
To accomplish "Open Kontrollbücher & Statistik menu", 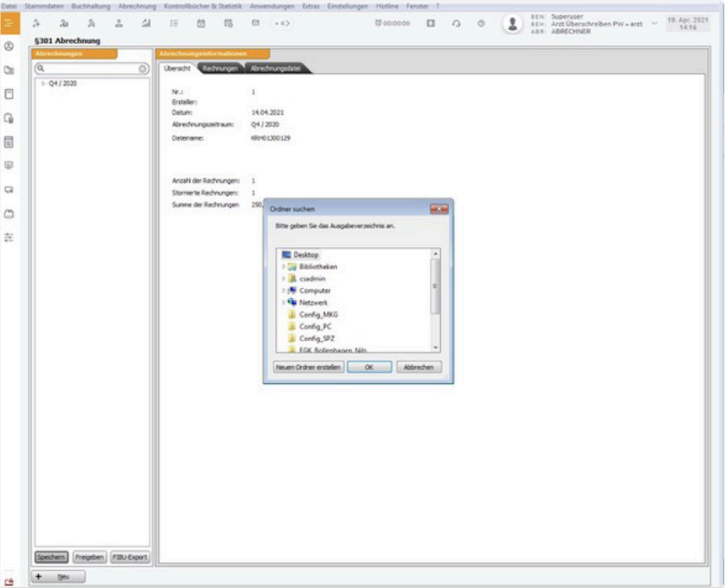I will [202, 6].
